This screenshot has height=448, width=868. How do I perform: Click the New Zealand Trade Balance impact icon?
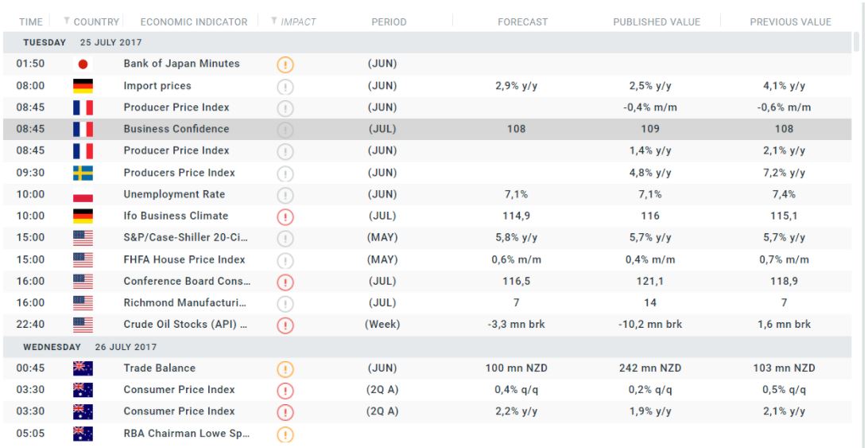pos(285,369)
